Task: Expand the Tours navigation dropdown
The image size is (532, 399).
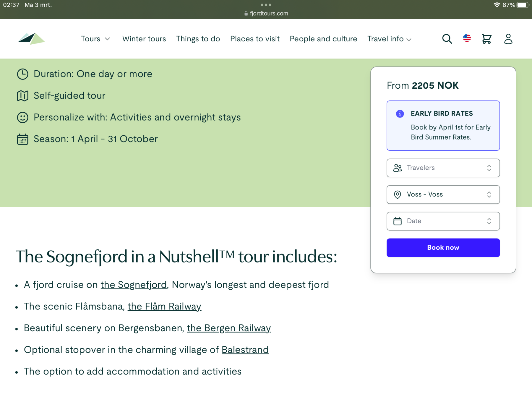Action: tap(95, 39)
